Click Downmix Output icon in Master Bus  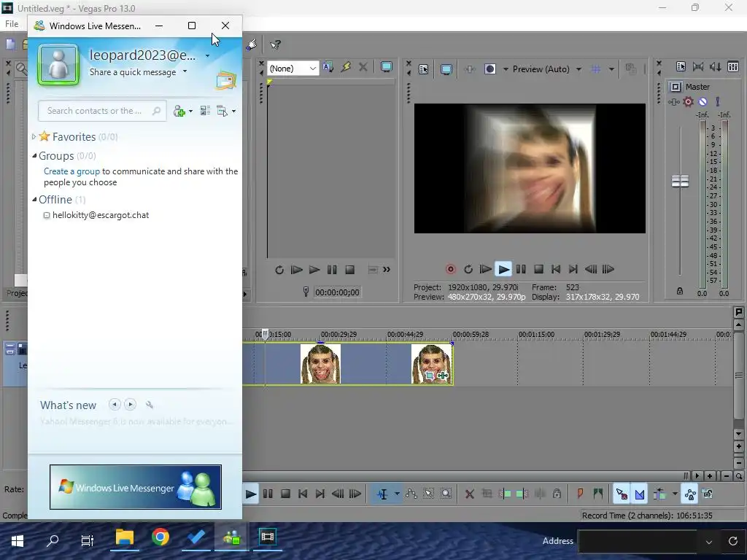(698, 66)
